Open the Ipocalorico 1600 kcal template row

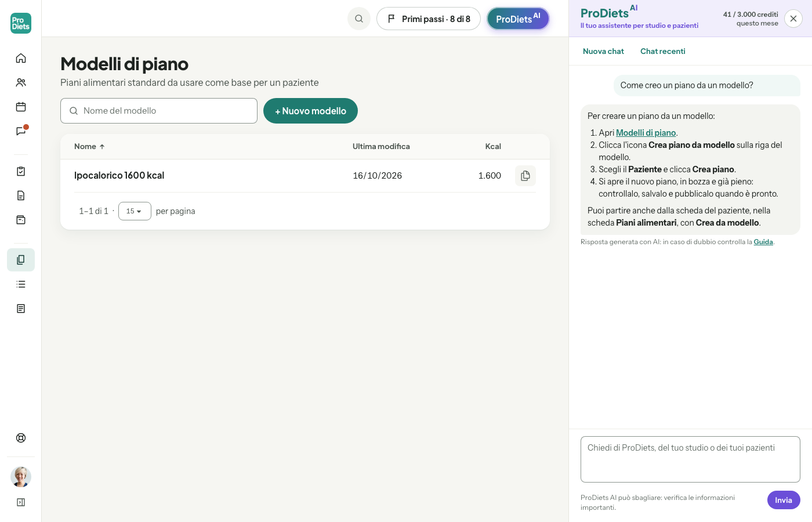[305, 176]
